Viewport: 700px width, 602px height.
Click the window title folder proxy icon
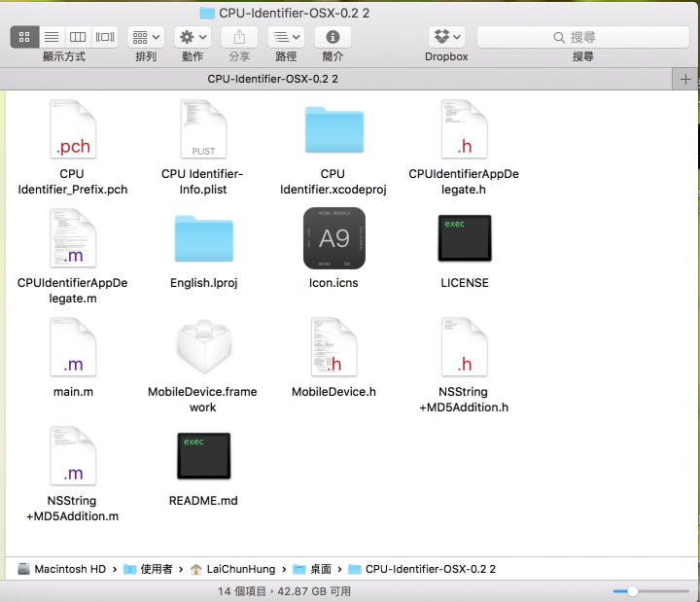pos(207,13)
